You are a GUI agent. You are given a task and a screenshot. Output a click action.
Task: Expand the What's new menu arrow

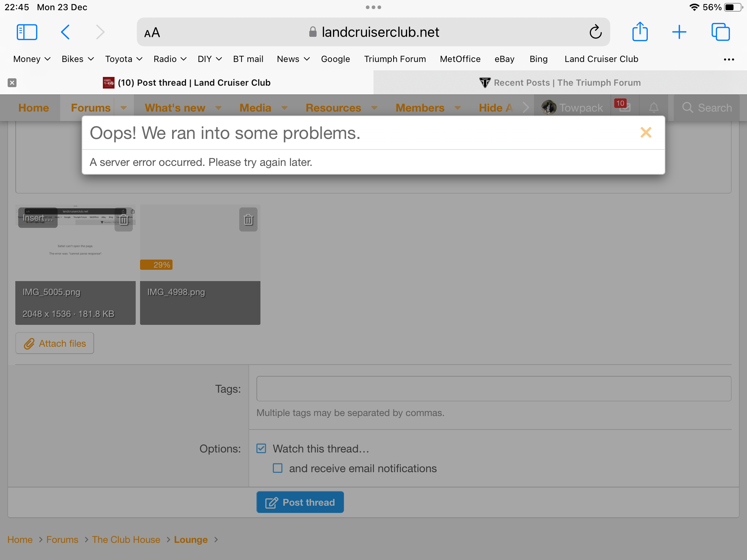218,108
